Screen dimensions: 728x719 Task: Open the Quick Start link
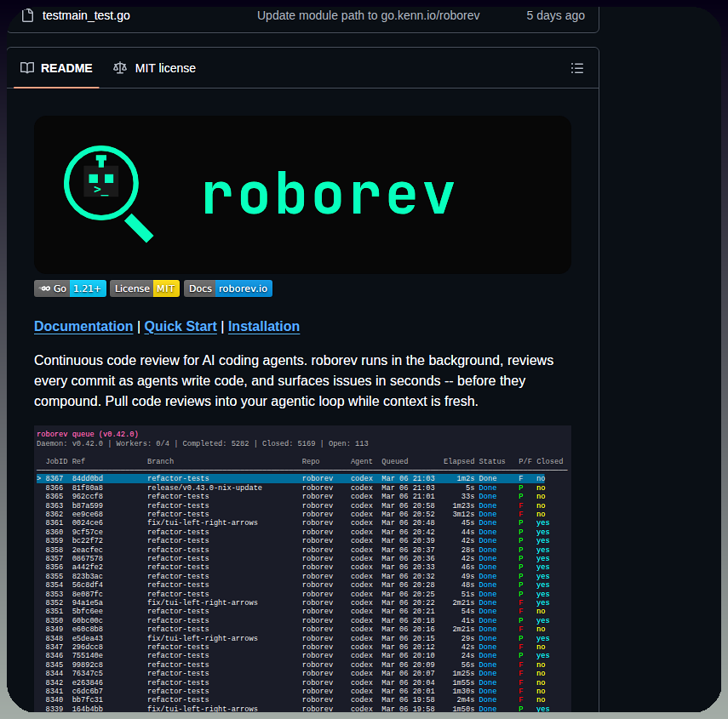pos(181,326)
